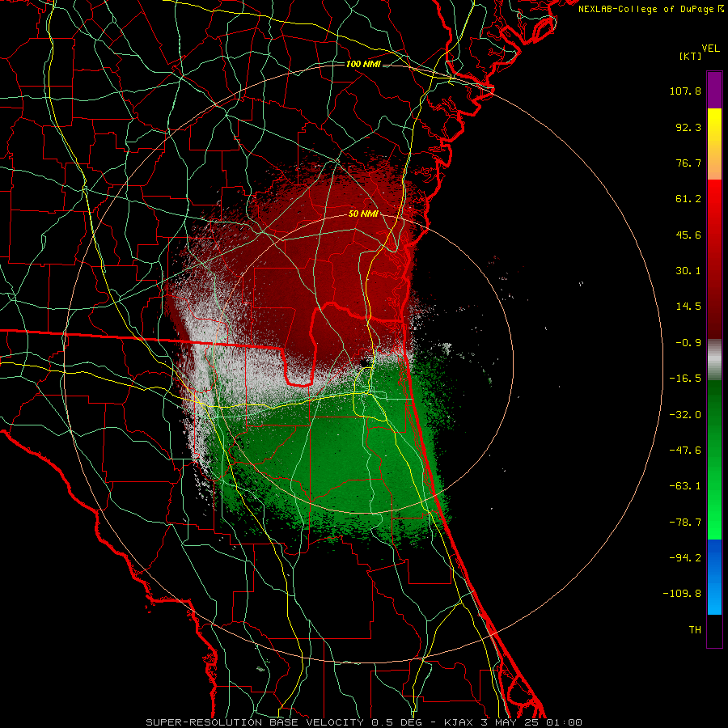Click the blue segment of color bar
Image resolution: width=728 pixels, height=728 pixels.
click(714, 577)
